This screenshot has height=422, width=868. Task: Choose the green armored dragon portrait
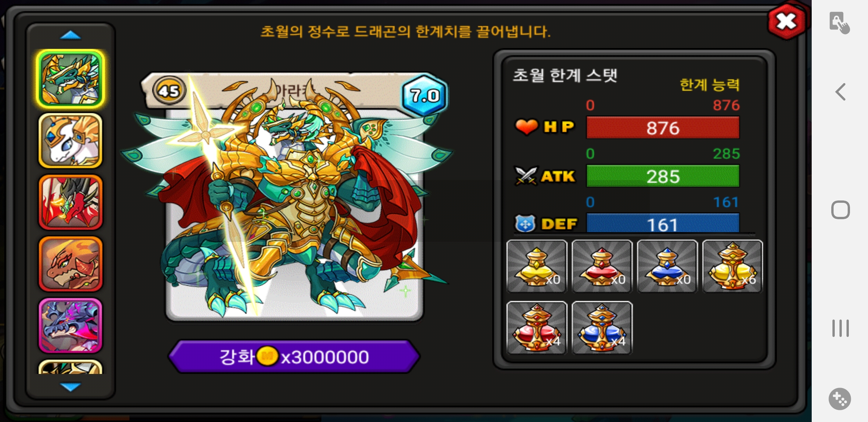coord(71,79)
